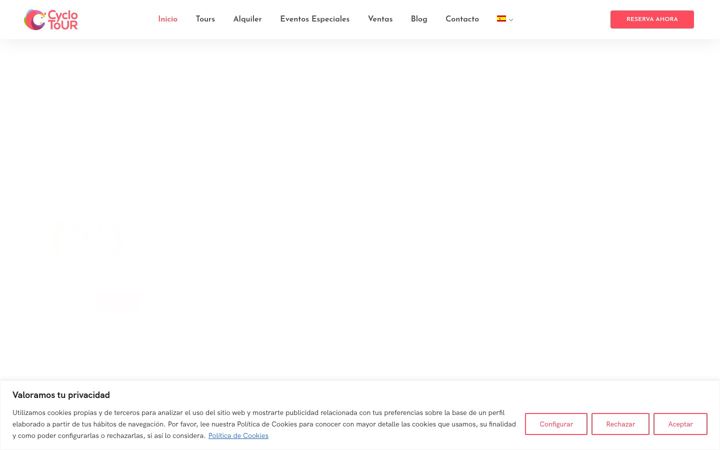Select Eventos Especiales in navigation
Image resolution: width=720 pixels, height=450 pixels.
tap(315, 19)
